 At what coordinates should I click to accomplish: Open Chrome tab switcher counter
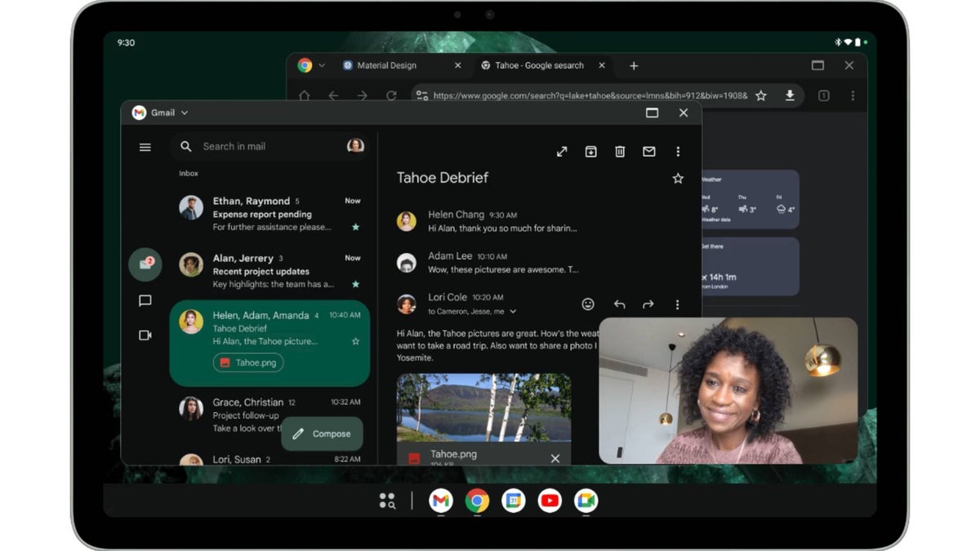823,96
